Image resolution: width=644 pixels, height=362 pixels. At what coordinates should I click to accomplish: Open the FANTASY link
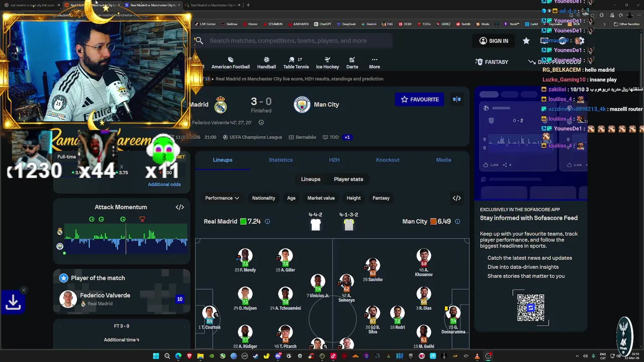[x=492, y=62]
